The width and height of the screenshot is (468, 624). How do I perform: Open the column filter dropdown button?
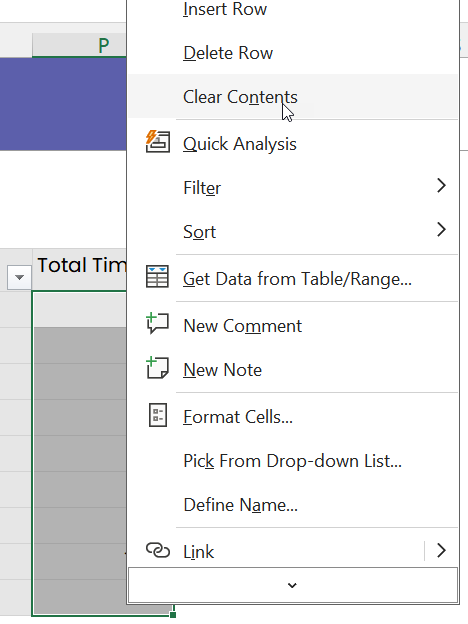click(19, 277)
